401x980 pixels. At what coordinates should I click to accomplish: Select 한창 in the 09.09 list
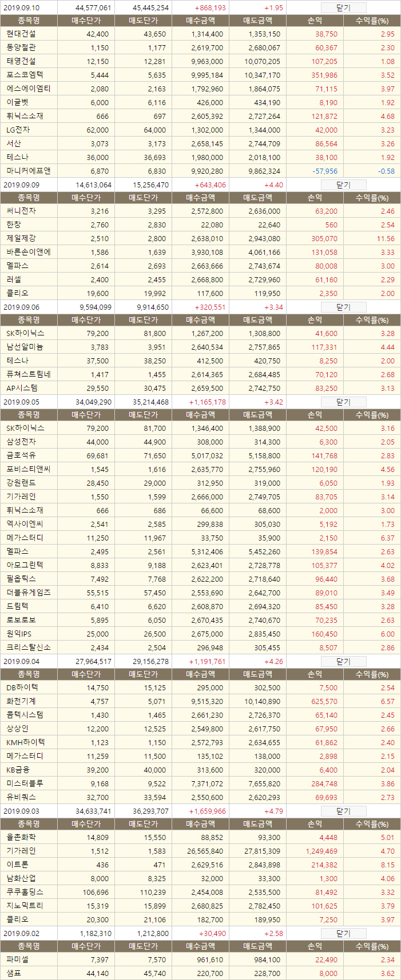pyautogui.click(x=14, y=225)
